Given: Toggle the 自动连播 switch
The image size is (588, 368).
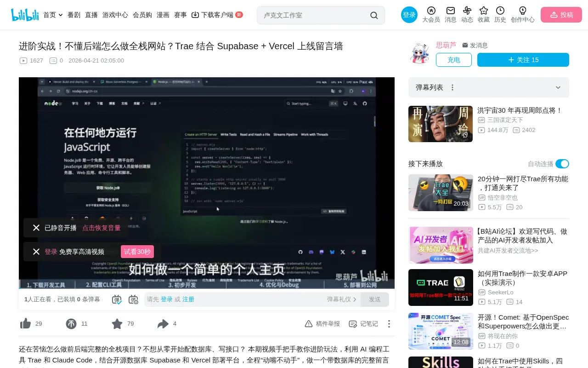Looking at the screenshot, I should tap(562, 164).
